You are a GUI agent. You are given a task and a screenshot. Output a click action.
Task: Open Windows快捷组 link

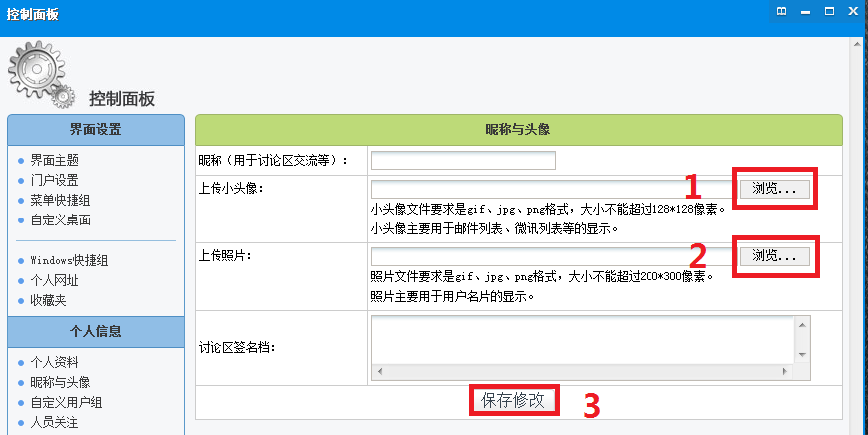tap(68, 260)
